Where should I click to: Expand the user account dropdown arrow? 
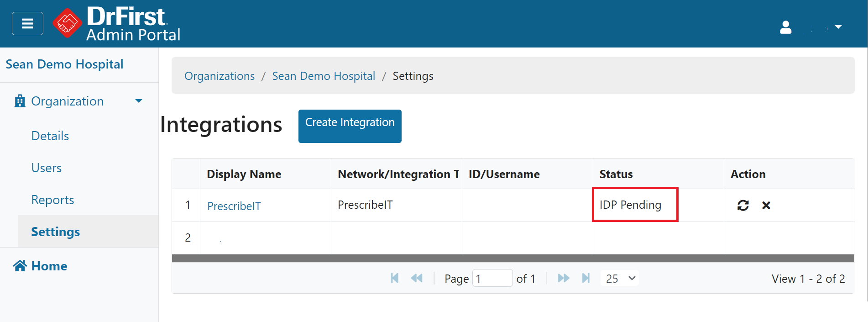point(838,27)
